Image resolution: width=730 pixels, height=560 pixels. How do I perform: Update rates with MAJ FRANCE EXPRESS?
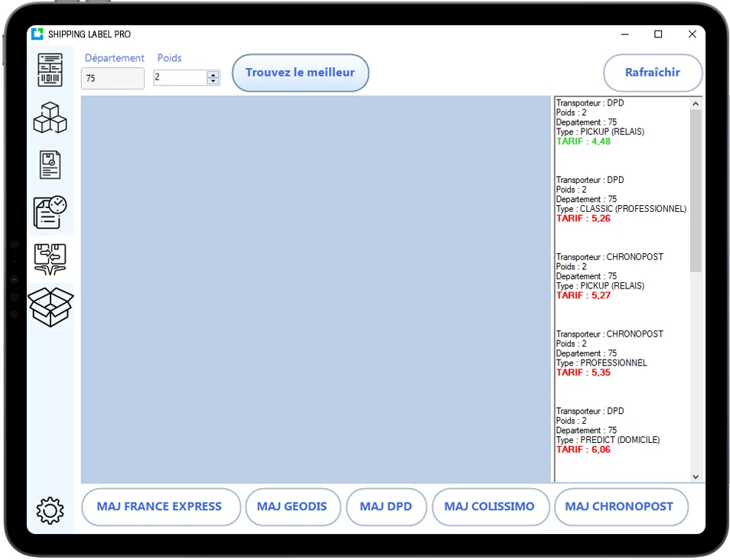coord(160,506)
